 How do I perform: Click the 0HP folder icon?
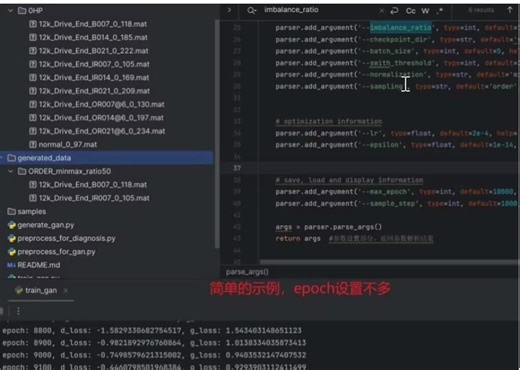pos(22,11)
